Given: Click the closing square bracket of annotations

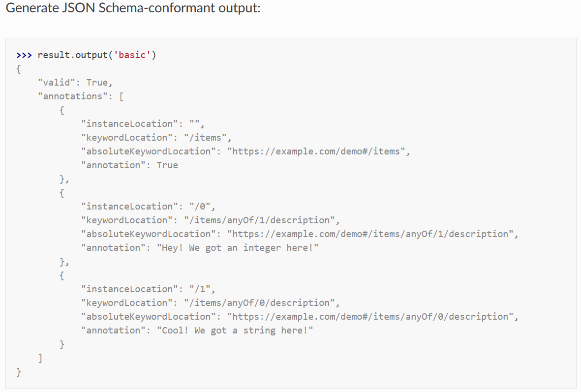Looking at the screenshot, I should (x=40, y=358).
